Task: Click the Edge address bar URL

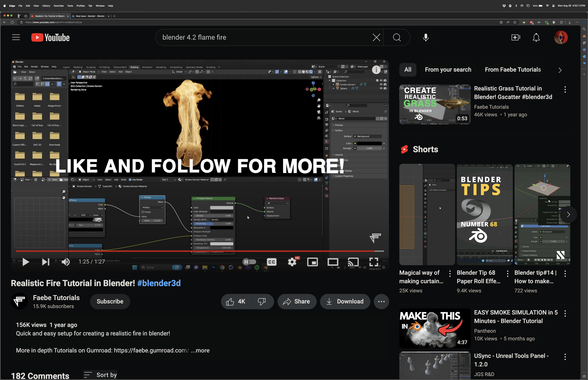Action: 54,22
